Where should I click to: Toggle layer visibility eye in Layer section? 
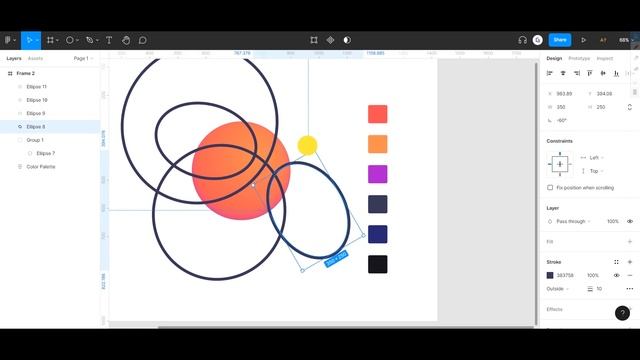[630, 221]
